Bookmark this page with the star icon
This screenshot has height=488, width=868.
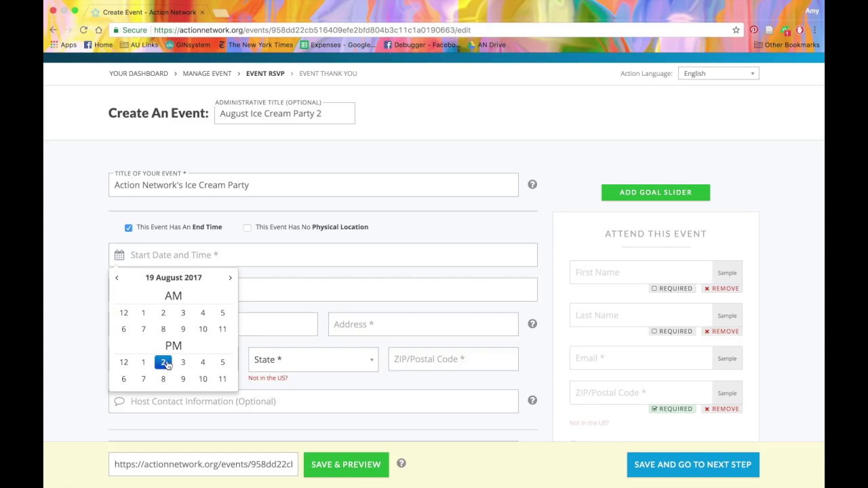click(736, 30)
